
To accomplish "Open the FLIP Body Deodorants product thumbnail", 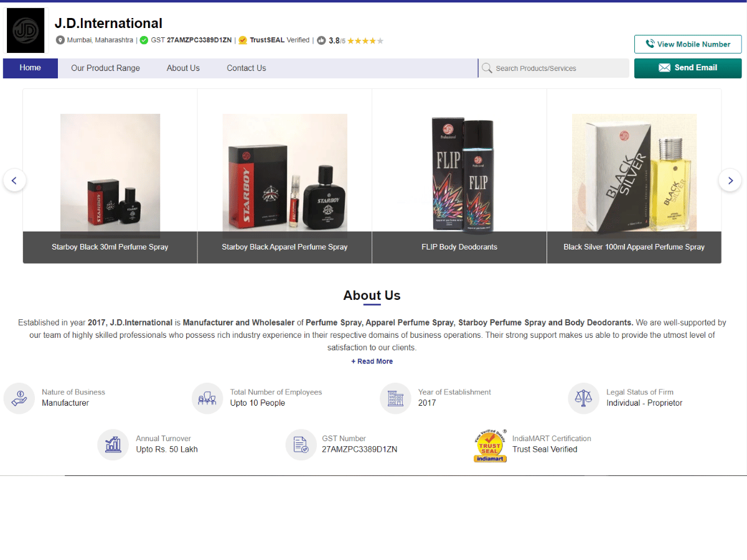I will 459,174.
